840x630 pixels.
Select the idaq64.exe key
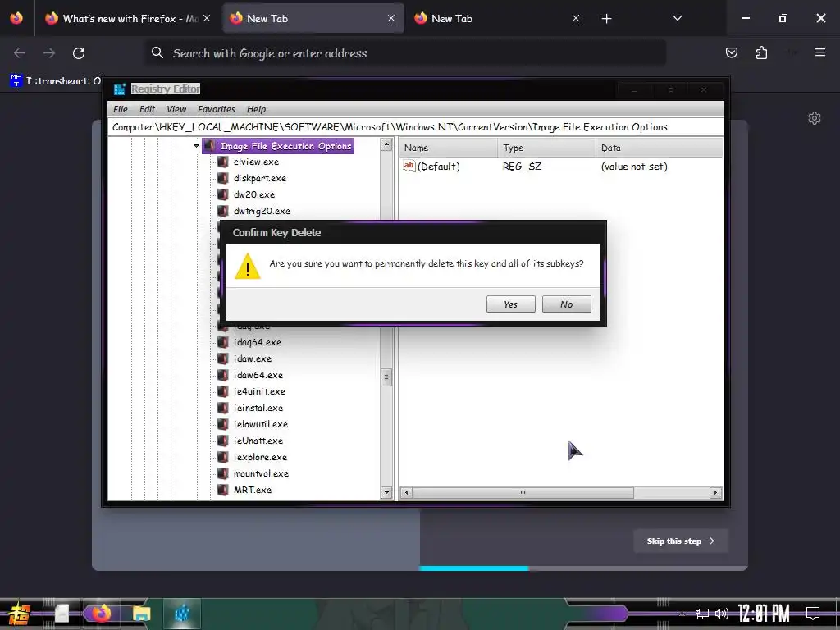(257, 342)
